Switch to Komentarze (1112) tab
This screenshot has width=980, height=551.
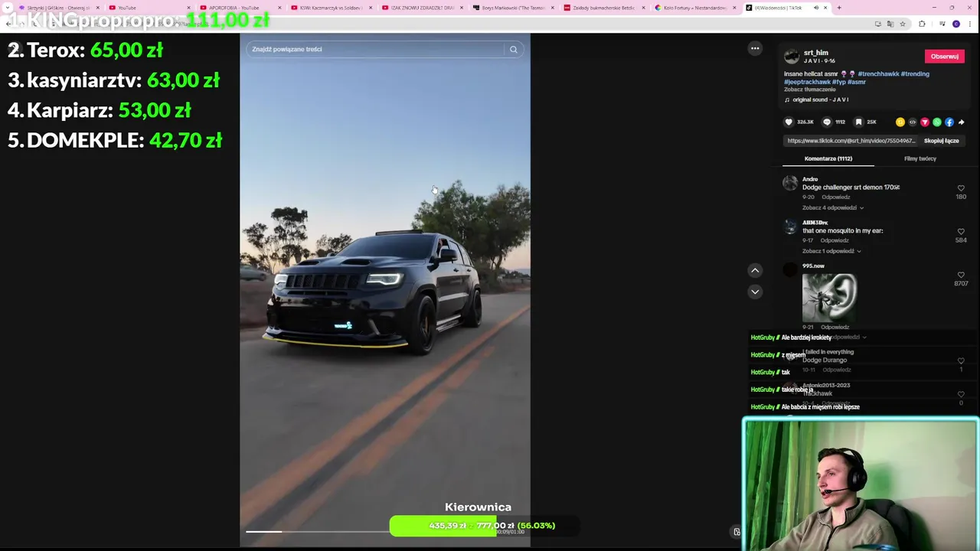828,158
